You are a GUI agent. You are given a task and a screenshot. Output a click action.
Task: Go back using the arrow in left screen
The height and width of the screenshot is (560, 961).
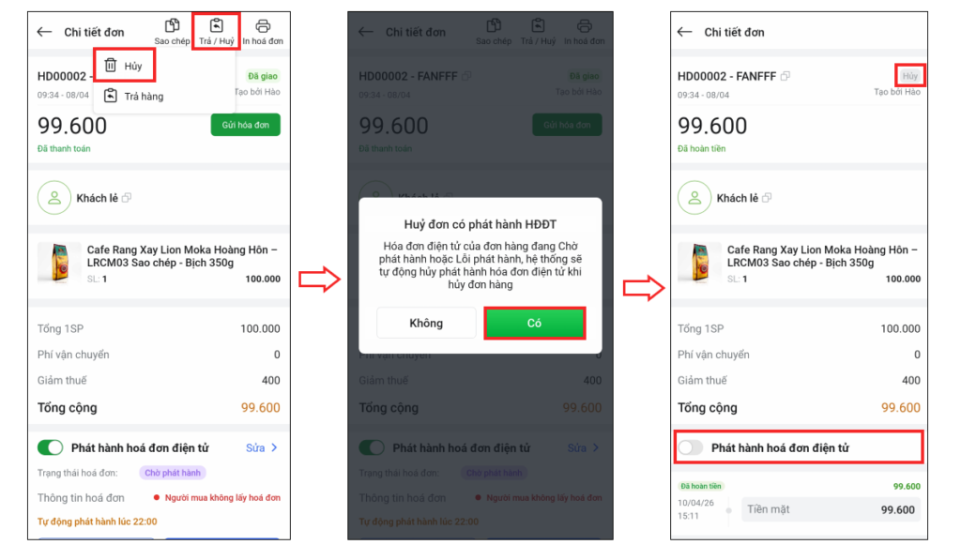point(44,32)
